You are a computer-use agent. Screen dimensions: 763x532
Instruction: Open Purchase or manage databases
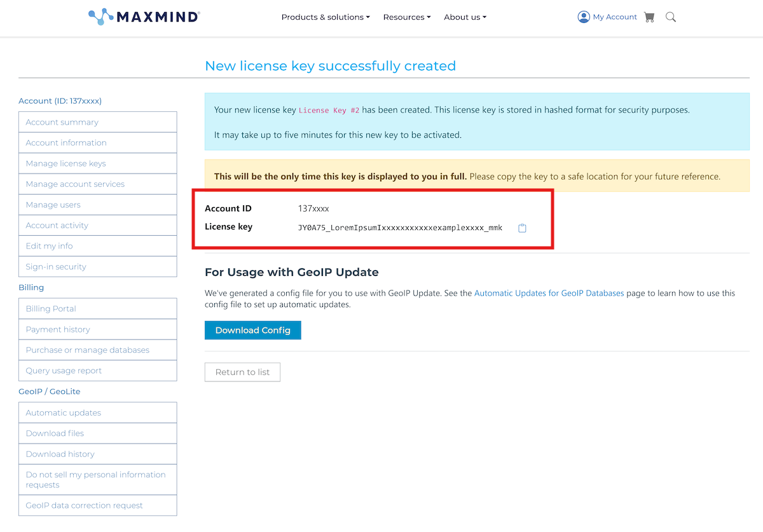click(x=98, y=350)
